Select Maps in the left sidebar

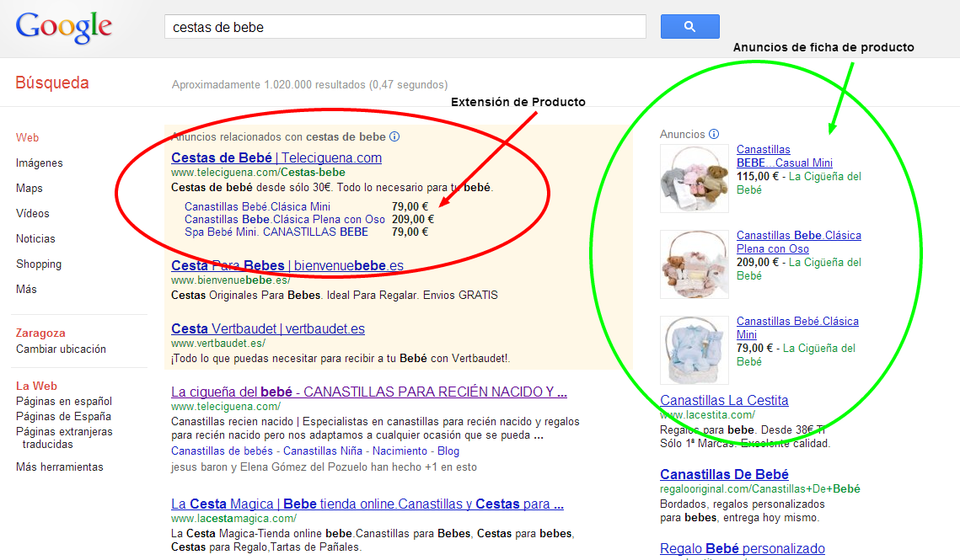29,188
